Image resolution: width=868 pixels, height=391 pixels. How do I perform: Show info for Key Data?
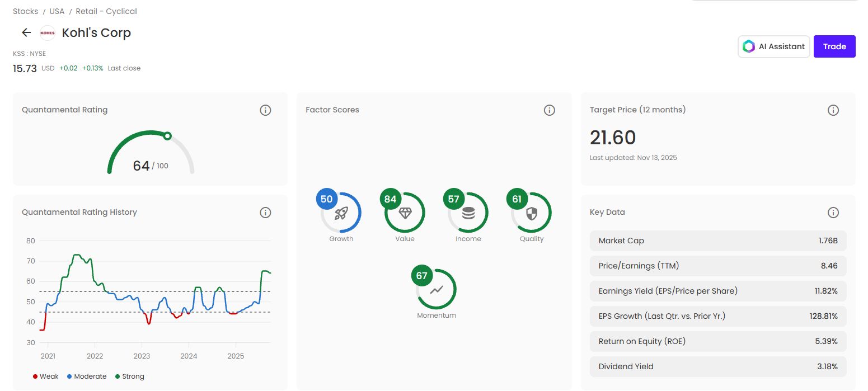click(833, 213)
